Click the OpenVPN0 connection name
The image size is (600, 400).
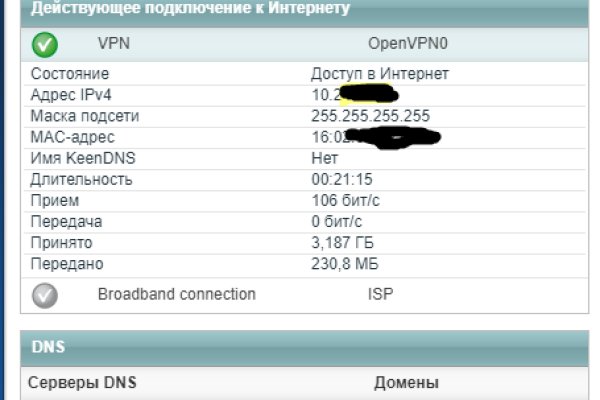pyautogui.click(x=407, y=44)
